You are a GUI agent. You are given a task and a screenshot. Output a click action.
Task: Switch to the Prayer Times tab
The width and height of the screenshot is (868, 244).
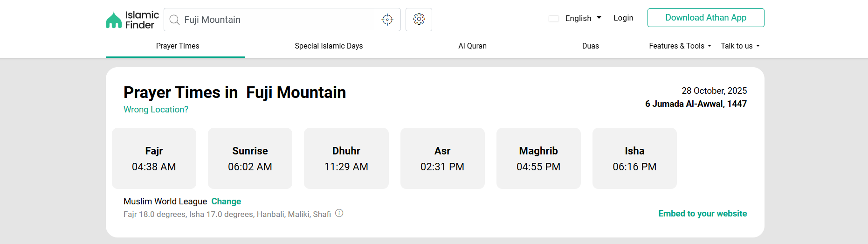point(178,46)
